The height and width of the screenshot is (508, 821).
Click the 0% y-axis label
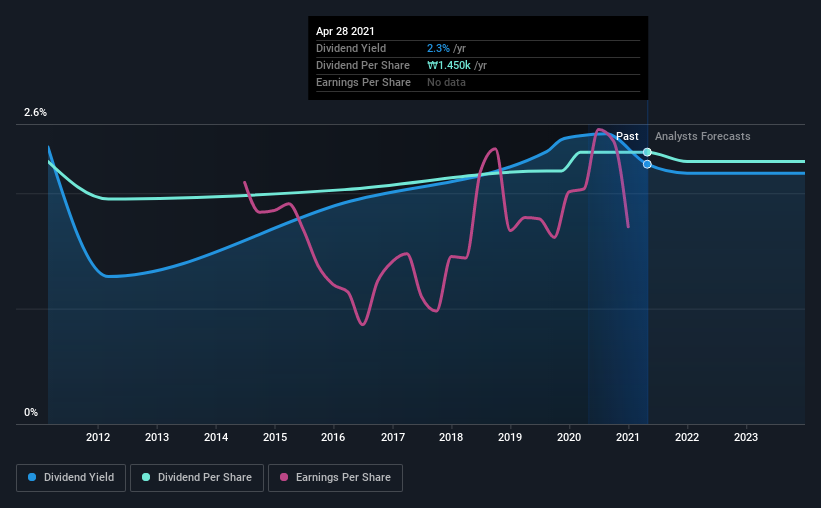point(31,413)
